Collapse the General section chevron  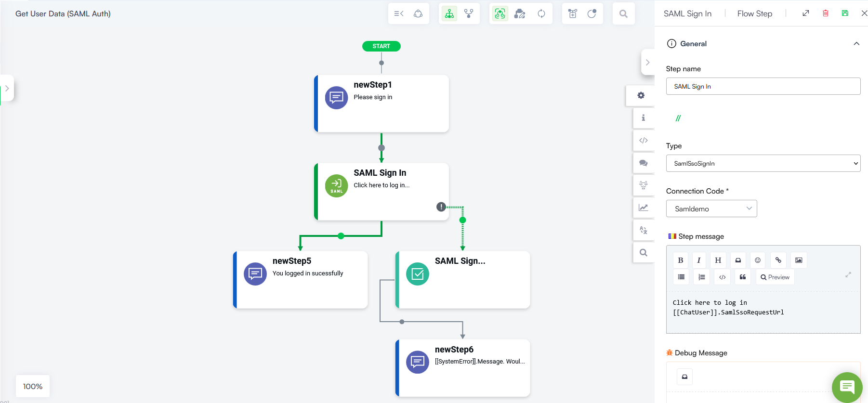click(x=856, y=44)
